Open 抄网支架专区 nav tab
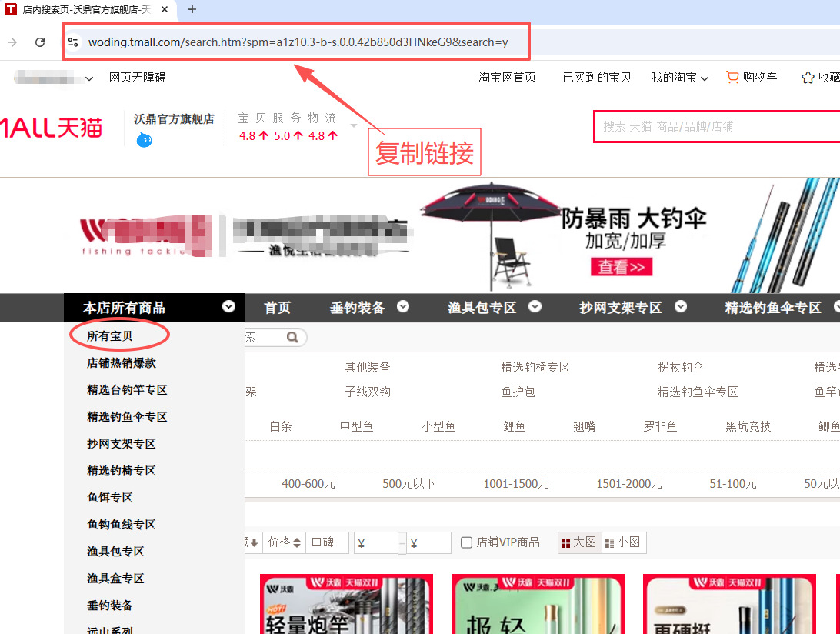Viewport: 840px width, 634px height. coord(620,308)
